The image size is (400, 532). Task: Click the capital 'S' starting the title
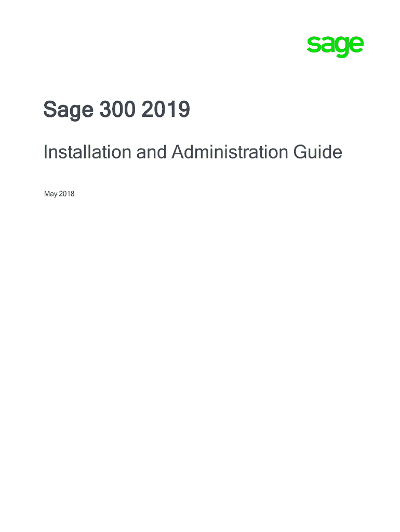pyautogui.click(x=50, y=110)
